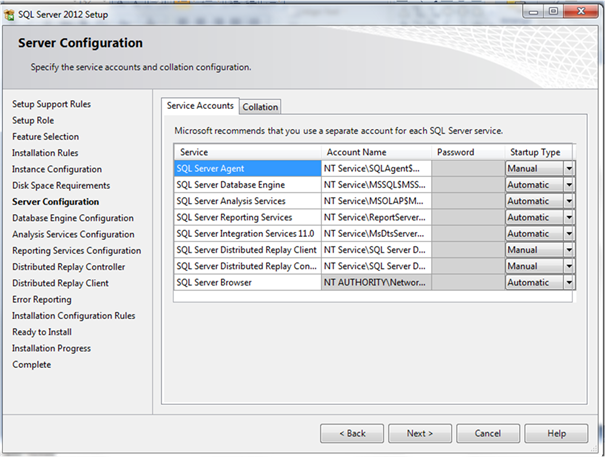Screen dimensions: 605x457
Task: Select SQL Server Integration Services 11.0 cell
Action: click(247, 234)
